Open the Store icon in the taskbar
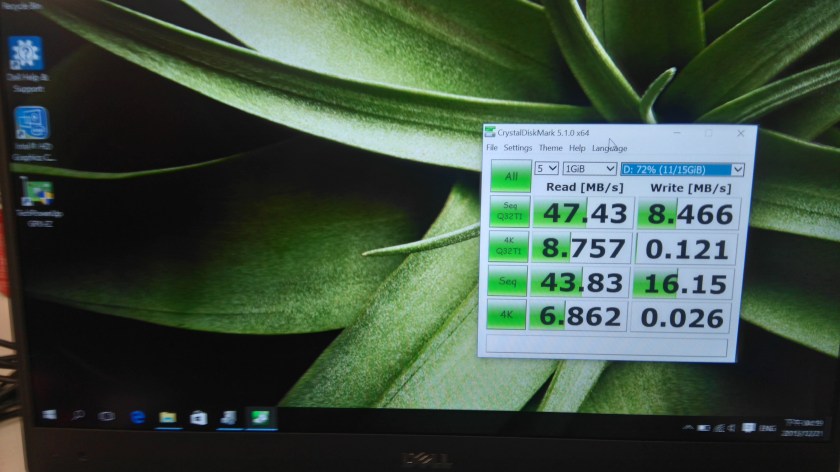840x472 pixels. click(198, 417)
